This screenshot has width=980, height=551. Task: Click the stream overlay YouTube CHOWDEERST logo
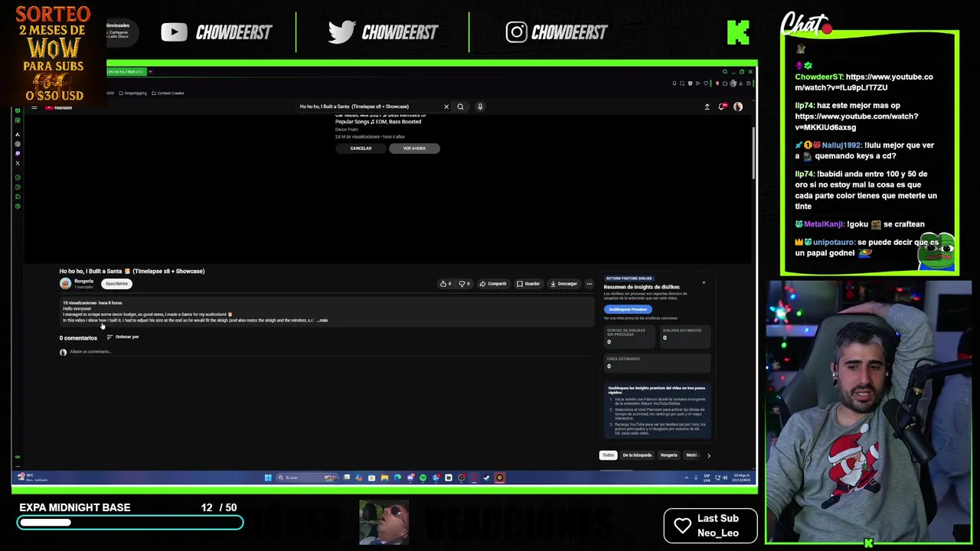[216, 32]
